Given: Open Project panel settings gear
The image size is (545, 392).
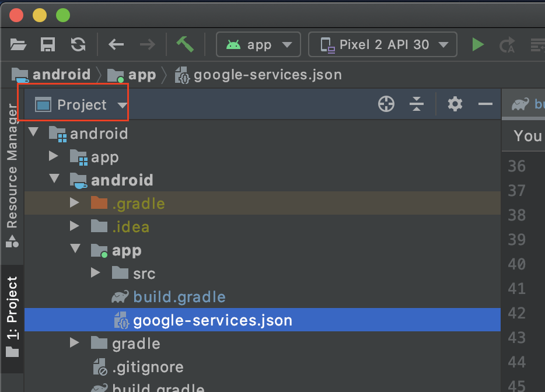Looking at the screenshot, I should 455,104.
